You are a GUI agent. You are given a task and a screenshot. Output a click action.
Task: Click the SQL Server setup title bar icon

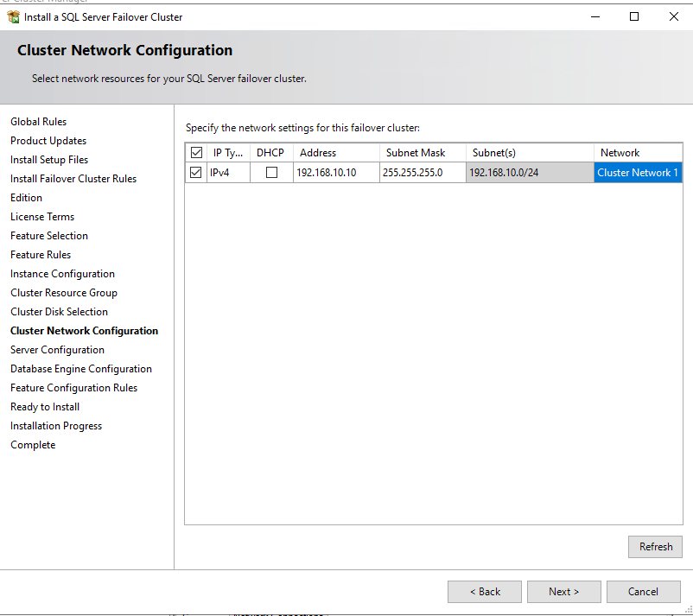[14, 16]
